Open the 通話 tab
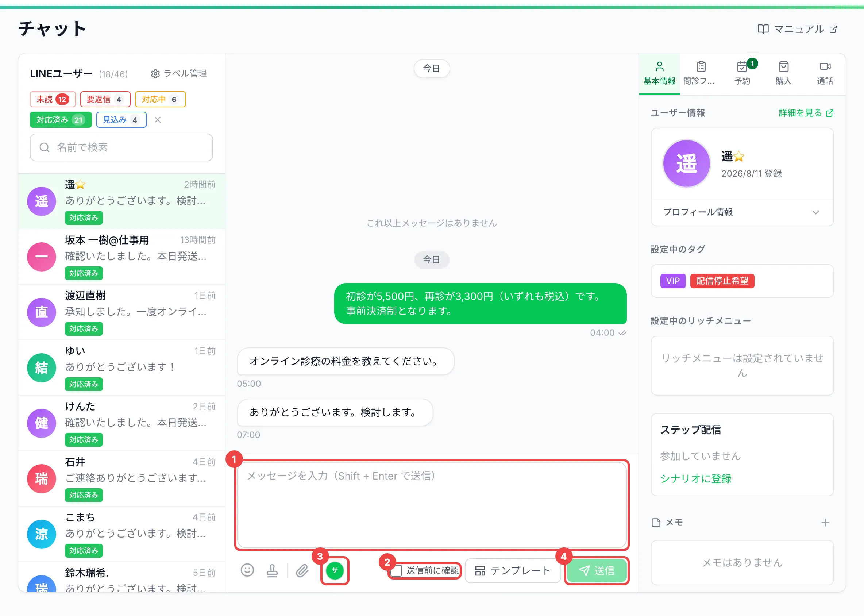 [x=825, y=74]
